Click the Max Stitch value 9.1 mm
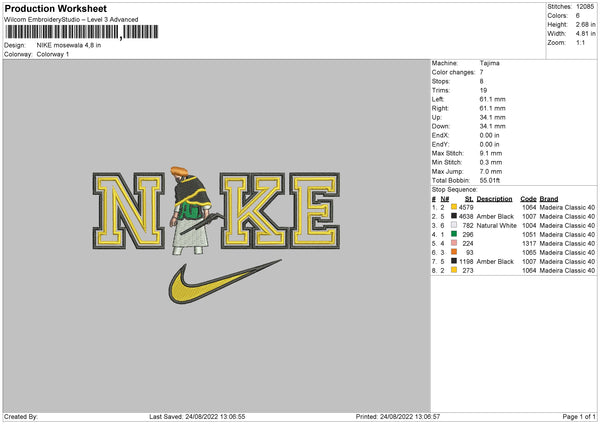The image size is (600, 424). click(x=491, y=153)
